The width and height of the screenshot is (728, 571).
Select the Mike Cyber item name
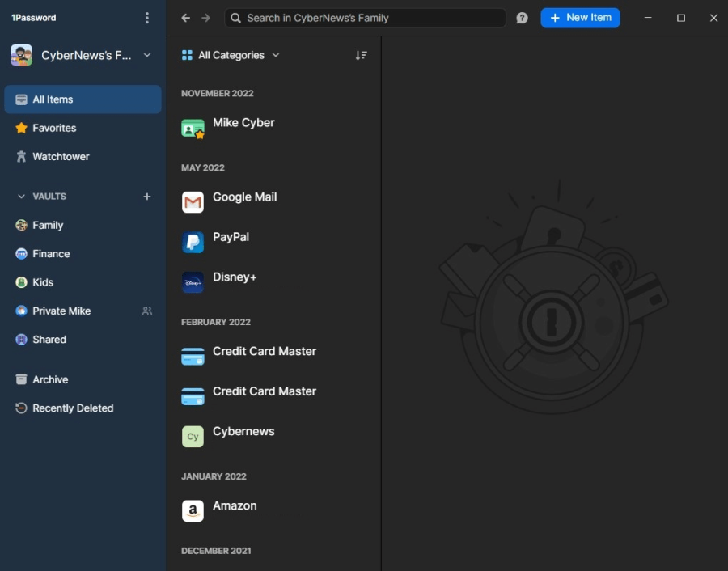click(x=243, y=123)
